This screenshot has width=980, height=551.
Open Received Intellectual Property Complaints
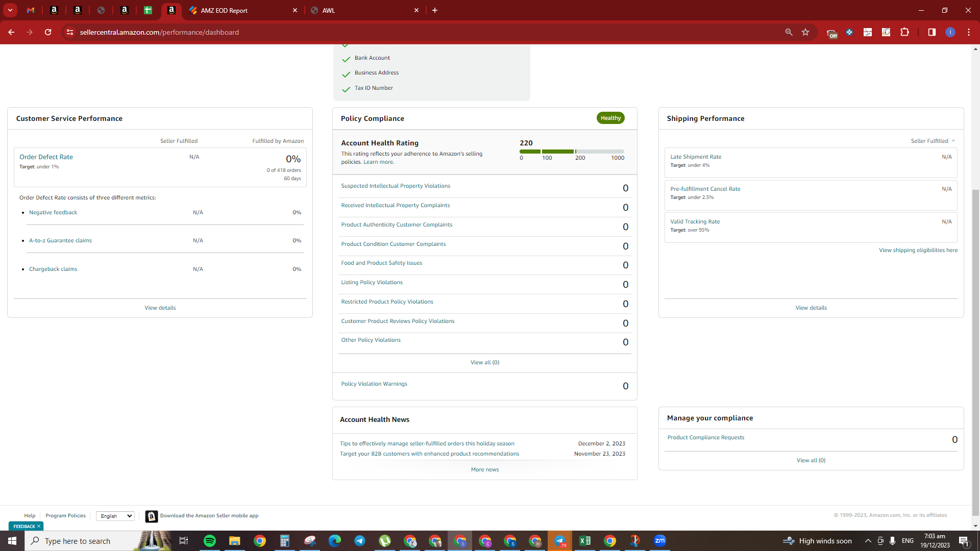(x=396, y=205)
